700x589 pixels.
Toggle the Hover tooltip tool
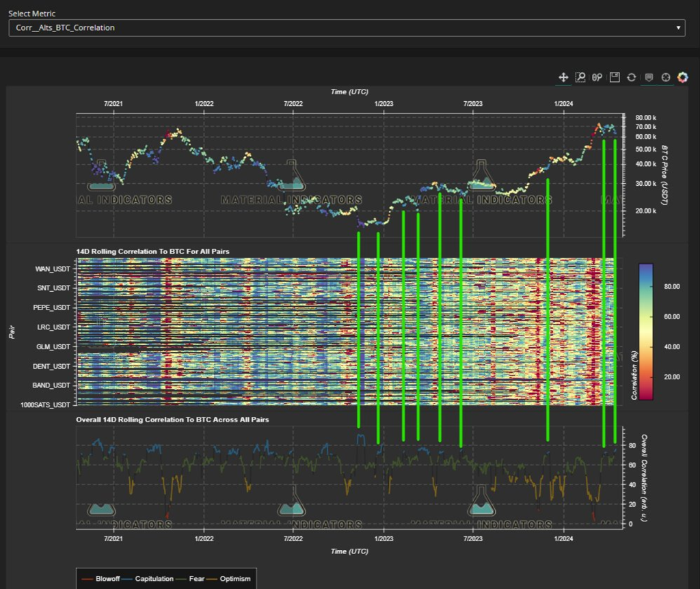coord(648,77)
